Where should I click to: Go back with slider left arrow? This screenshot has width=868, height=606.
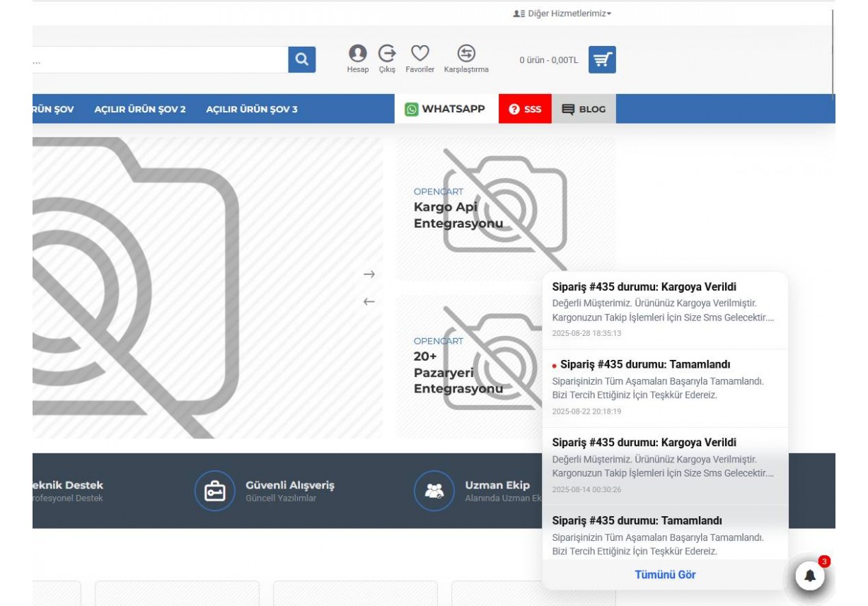[369, 301]
